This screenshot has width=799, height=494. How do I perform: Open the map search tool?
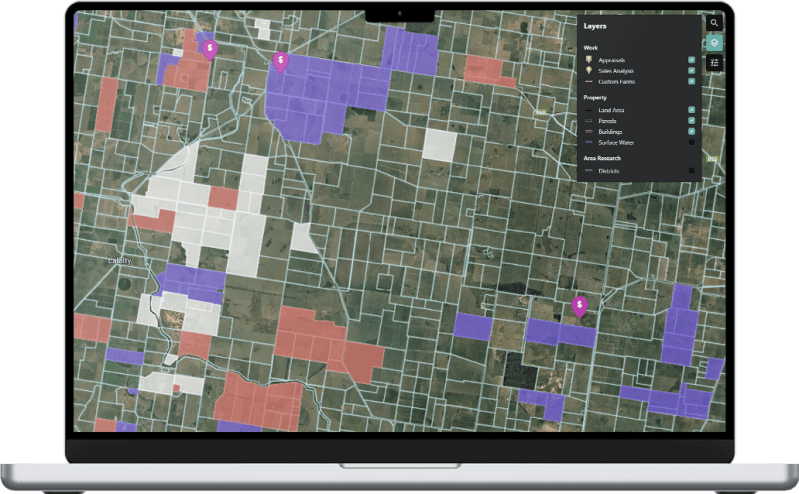click(714, 23)
